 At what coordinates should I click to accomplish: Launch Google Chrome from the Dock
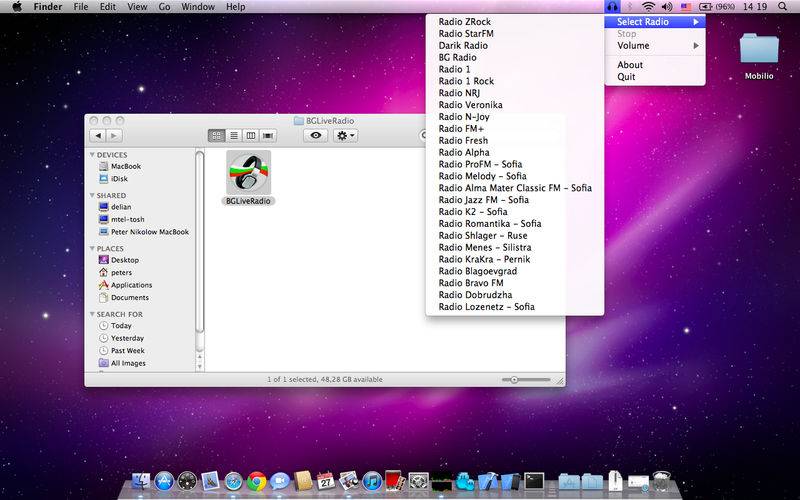[x=257, y=481]
